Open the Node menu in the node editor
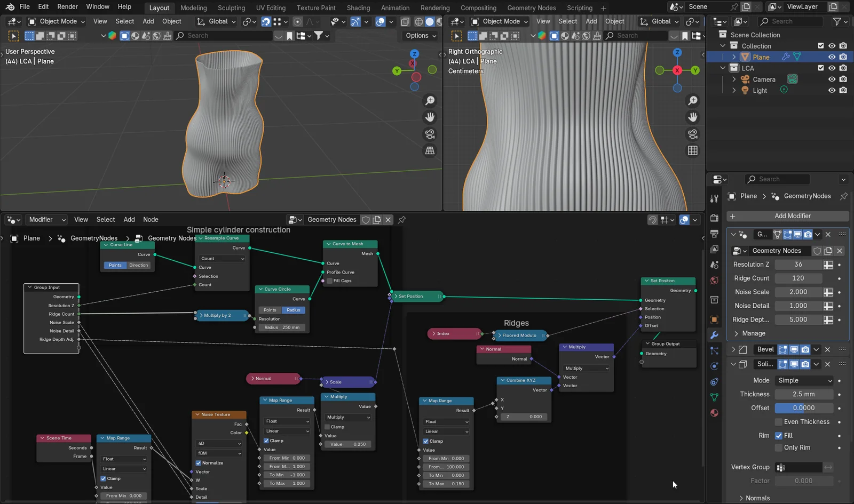854x504 pixels. click(x=151, y=219)
